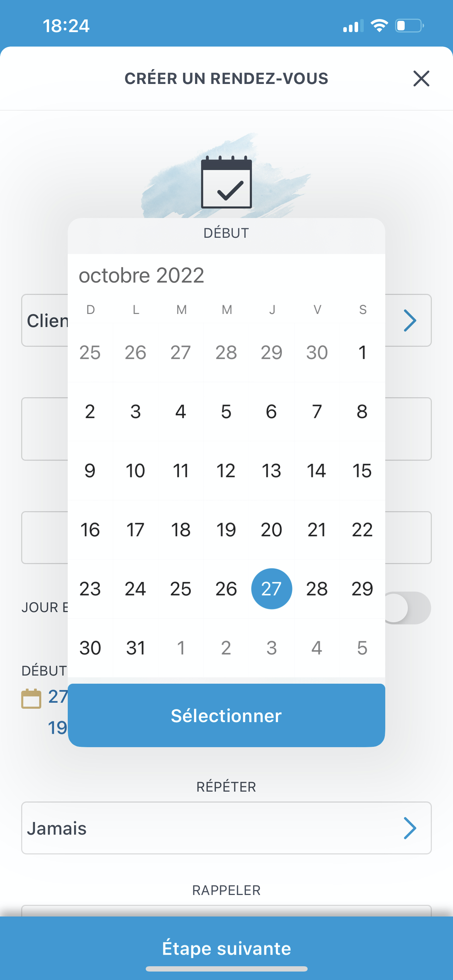
Task: Select the highlighted date 27 October
Action: coord(272,588)
